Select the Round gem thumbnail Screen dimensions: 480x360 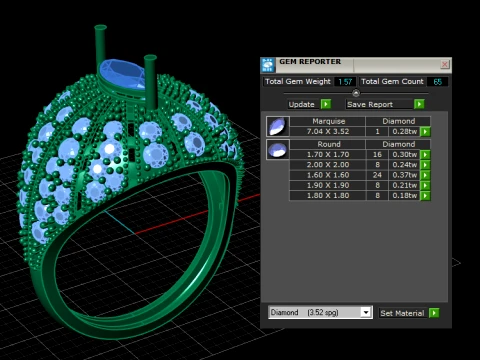(x=278, y=149)
